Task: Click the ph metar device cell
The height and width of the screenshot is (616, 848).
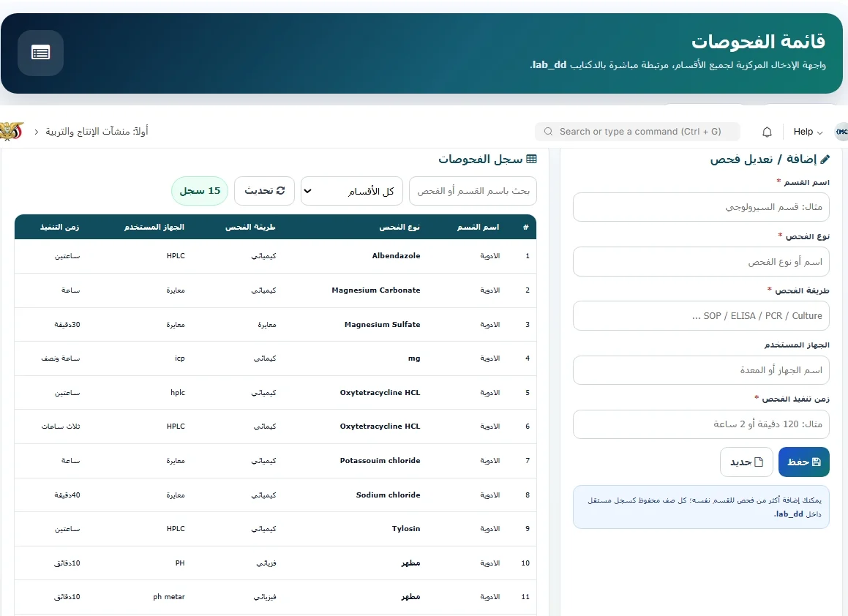Action: click(x=169, y=597)
